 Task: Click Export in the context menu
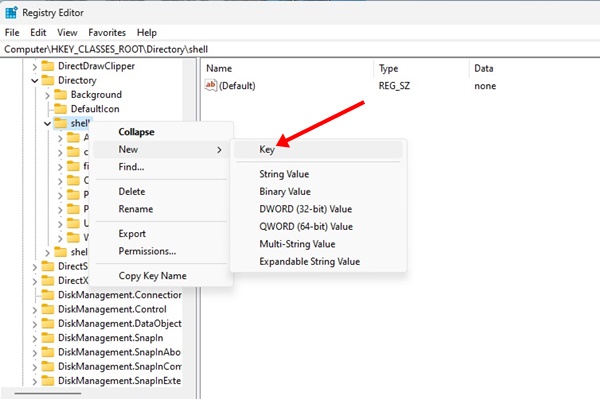pyautogui.click(x=132, y=234)
